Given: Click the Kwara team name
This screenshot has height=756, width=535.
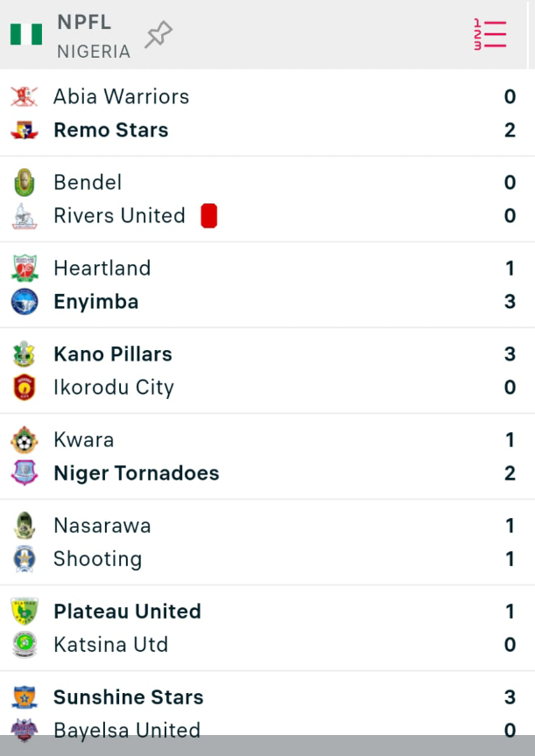Looking at the screenshot, I should [x=84, y=440].
